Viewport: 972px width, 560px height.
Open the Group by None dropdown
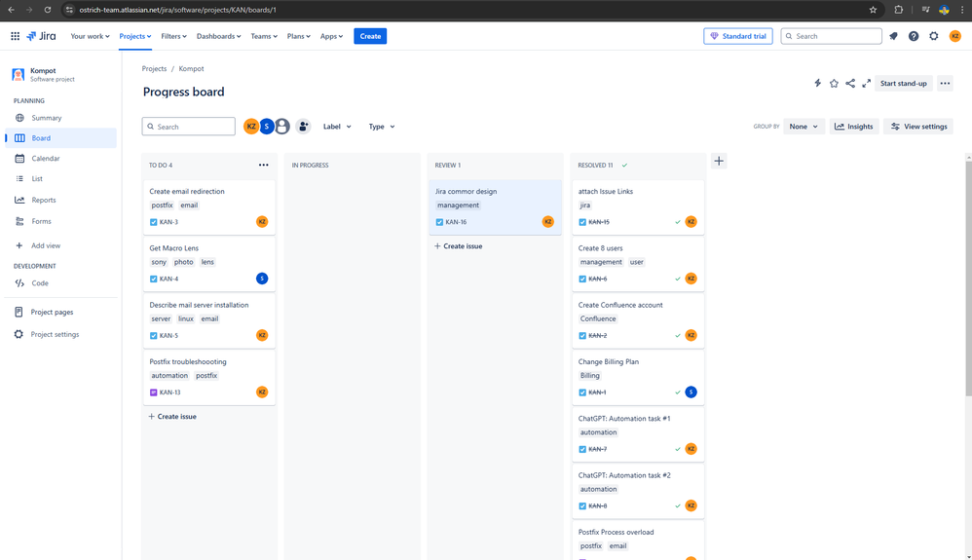coord(804,127)
